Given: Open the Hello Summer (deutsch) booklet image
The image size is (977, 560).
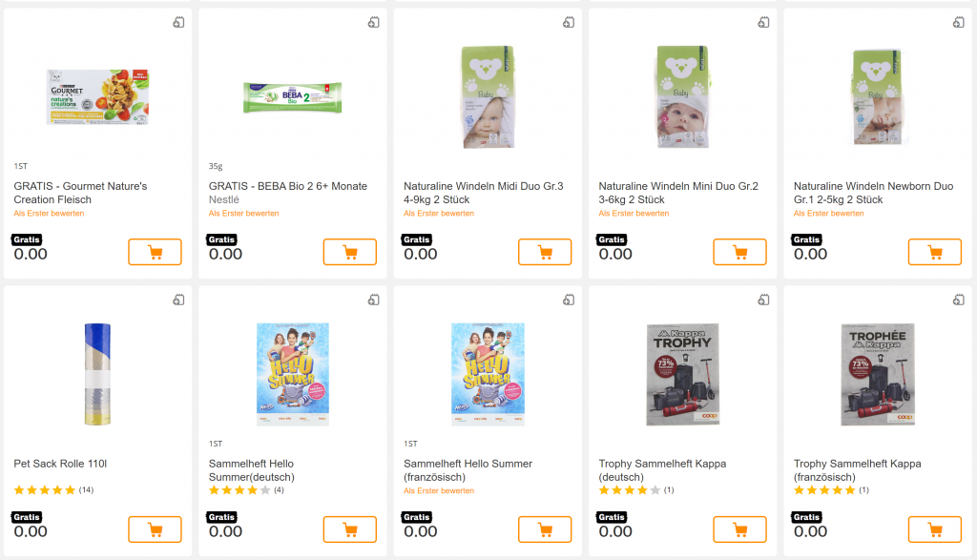Looking at the screenshot, I should click(x=292, y=374).
